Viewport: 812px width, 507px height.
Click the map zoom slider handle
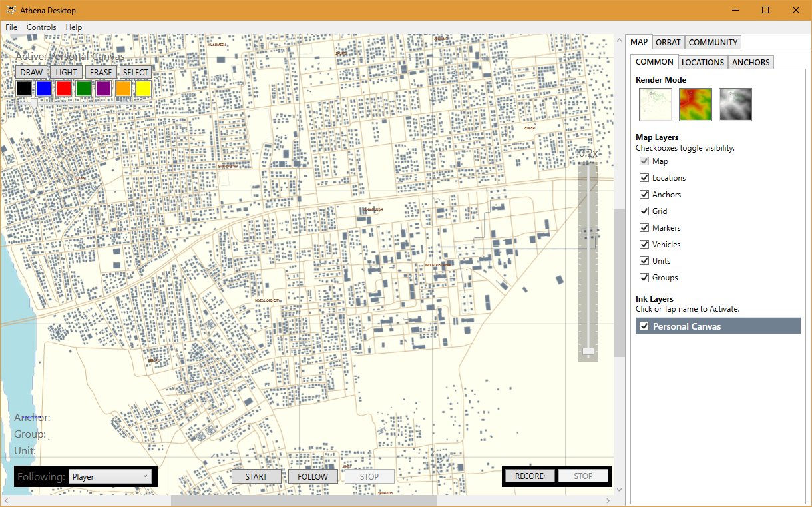pyautogui.click(x=588, y=351)
